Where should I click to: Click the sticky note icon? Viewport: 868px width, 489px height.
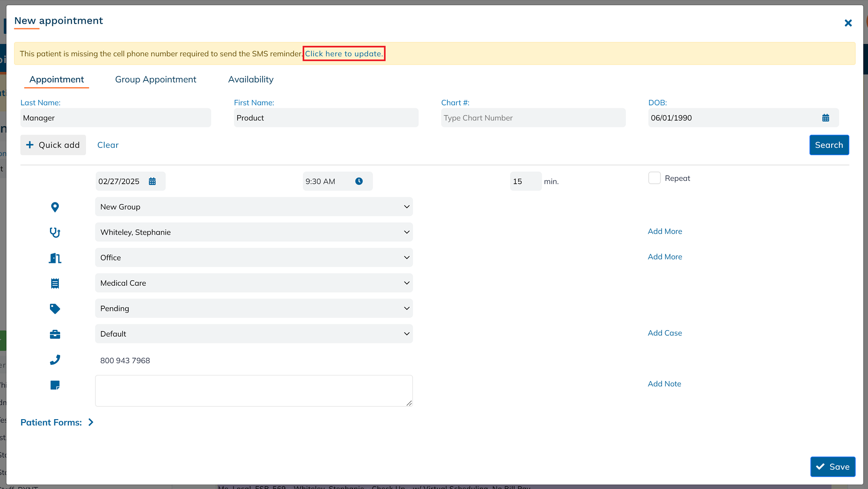pos(55,385)
